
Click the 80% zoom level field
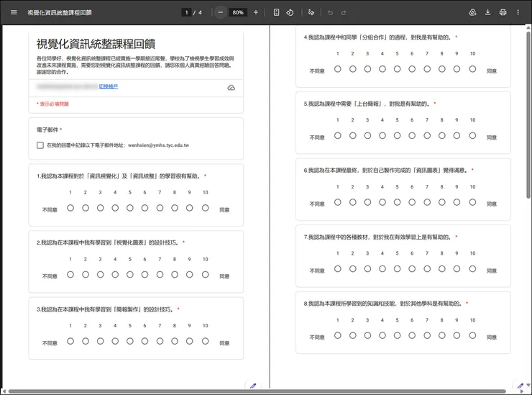pos(238,12)
